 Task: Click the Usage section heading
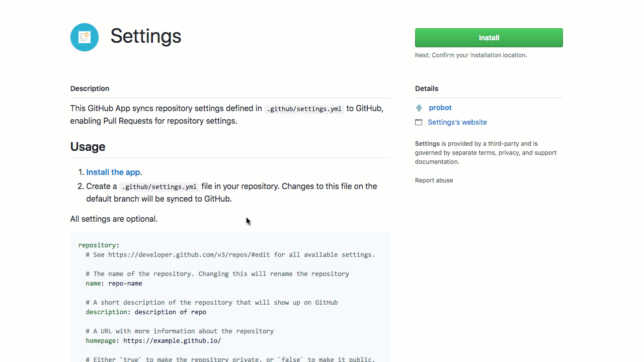pyautogui.click(x=88, y=147)
